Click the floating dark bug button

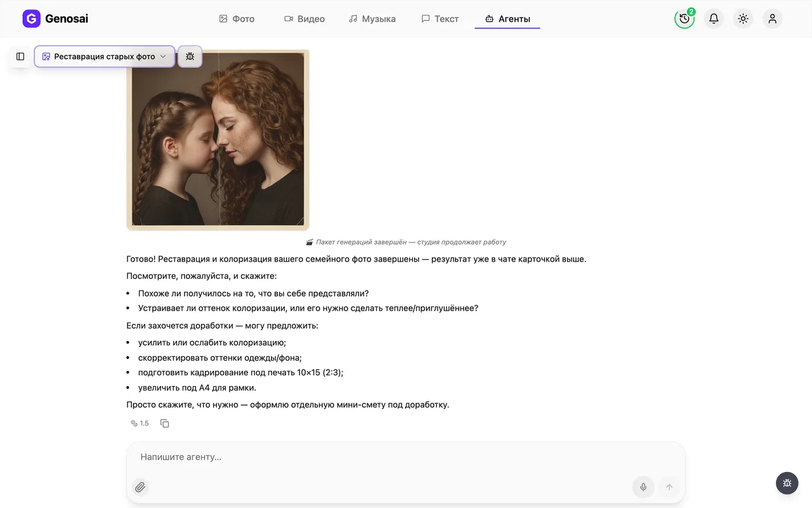pos(787,483)
